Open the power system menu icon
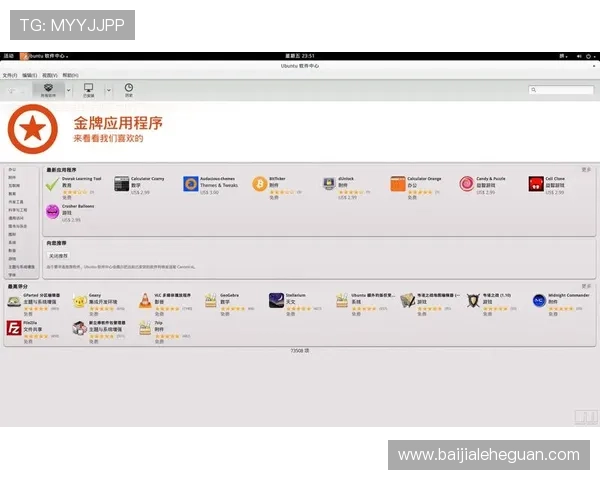The image size is (600, 480). coord(589,56)
